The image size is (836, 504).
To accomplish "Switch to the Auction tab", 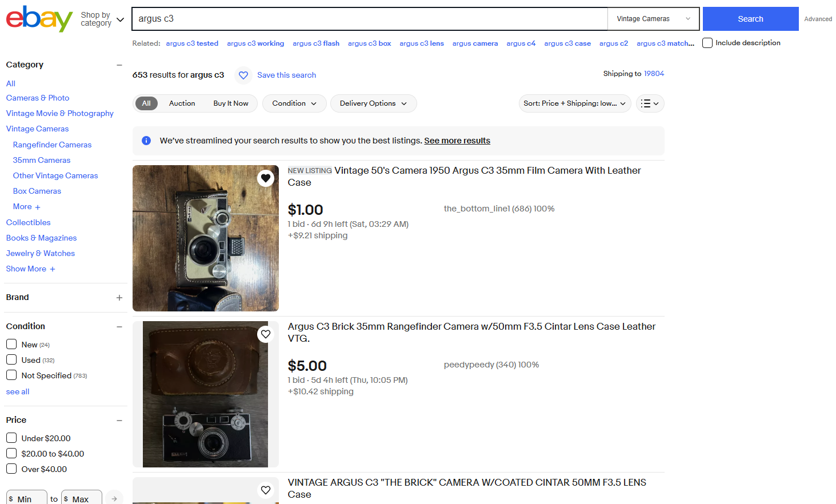I will [182, 103].
